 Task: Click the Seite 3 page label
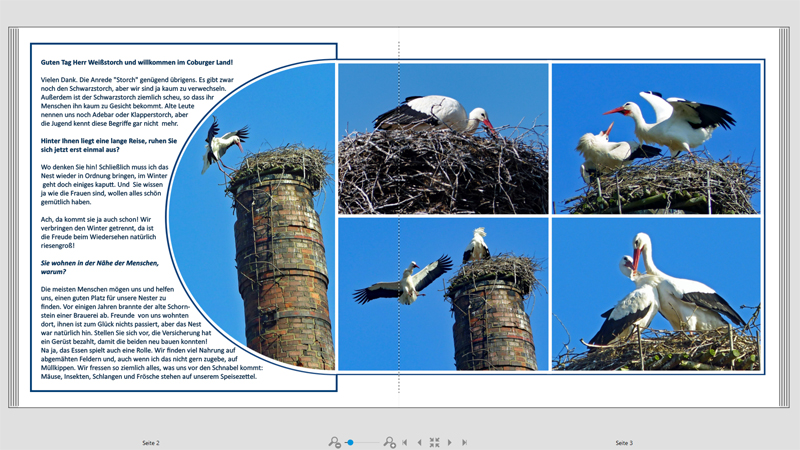(623, 442)
